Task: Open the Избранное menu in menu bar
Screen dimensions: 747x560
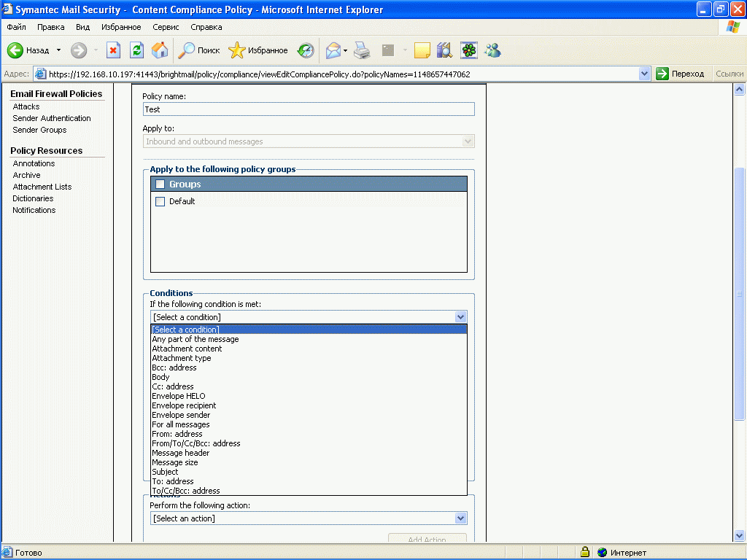Action: pos(121,27)
